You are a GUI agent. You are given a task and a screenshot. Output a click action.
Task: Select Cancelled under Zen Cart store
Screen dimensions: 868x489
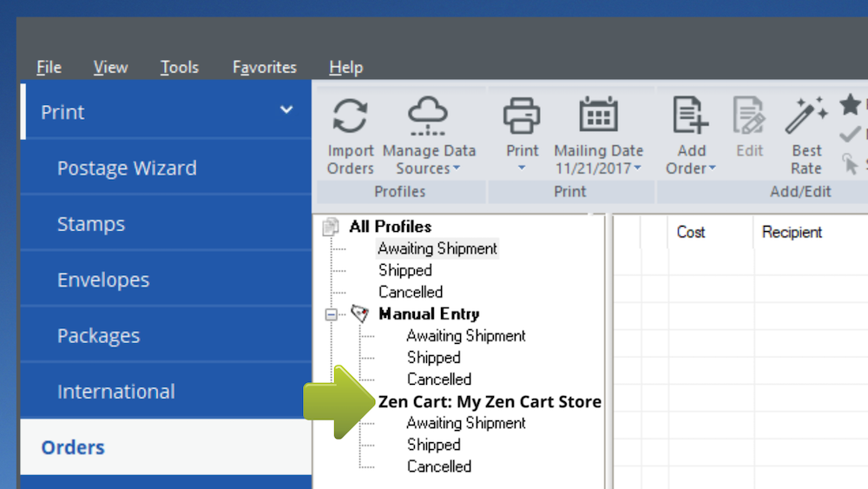[439, 466]
